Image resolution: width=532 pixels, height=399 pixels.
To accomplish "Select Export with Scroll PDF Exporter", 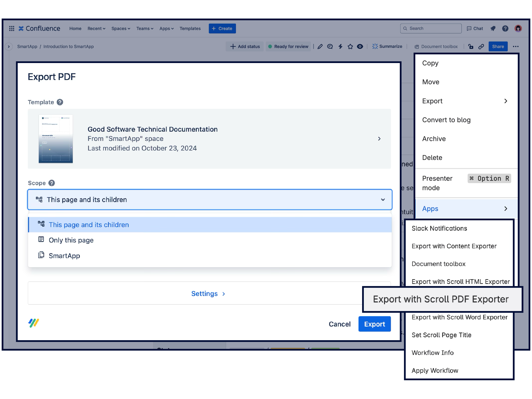I will tap(443, 299).
